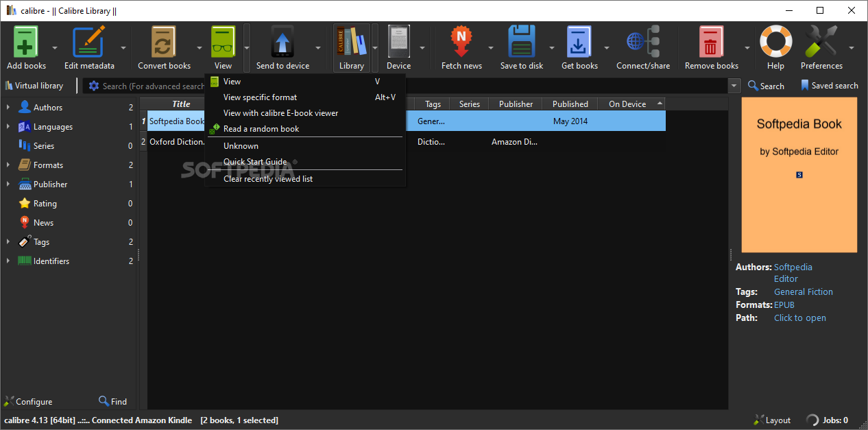Click Find in tag browser

[x=113, y=402]
